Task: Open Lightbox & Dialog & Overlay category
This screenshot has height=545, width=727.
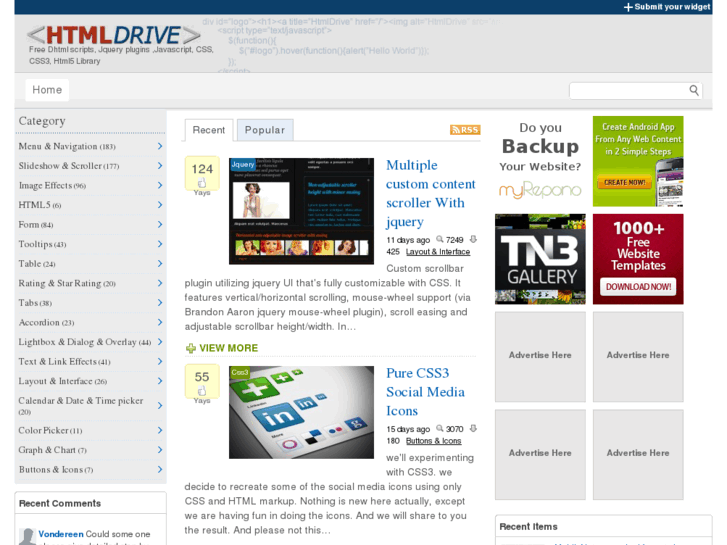Action: (x=84, y=342)
